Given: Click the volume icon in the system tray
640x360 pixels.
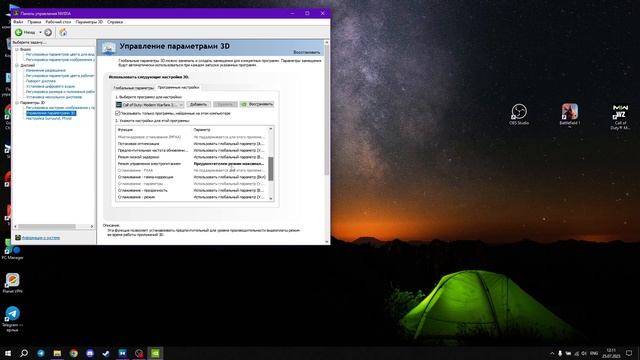Looking at the screenshot, I should click(x=584, y=353).
